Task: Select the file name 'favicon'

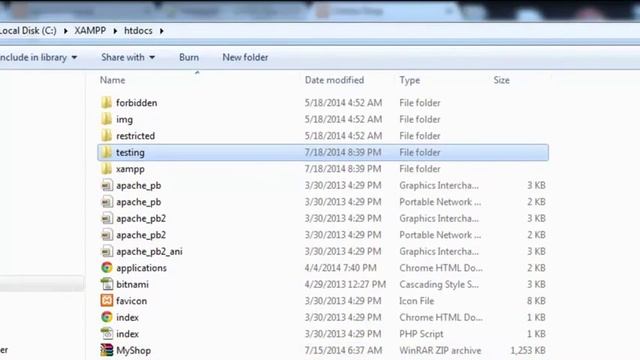Action: (131, 301)
